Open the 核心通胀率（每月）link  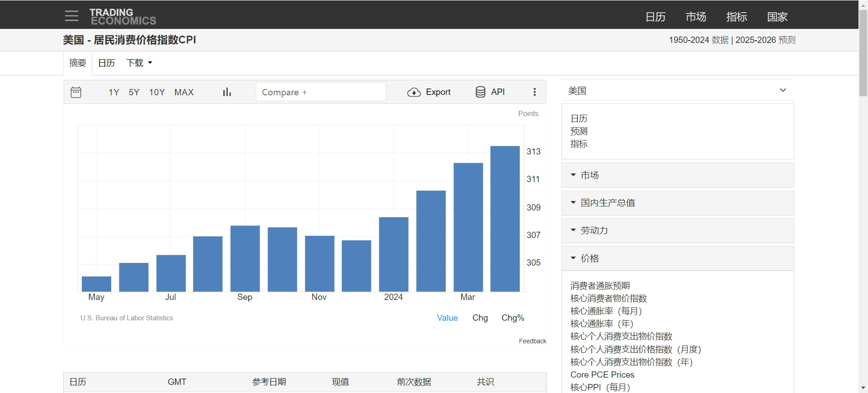(606, 311)
